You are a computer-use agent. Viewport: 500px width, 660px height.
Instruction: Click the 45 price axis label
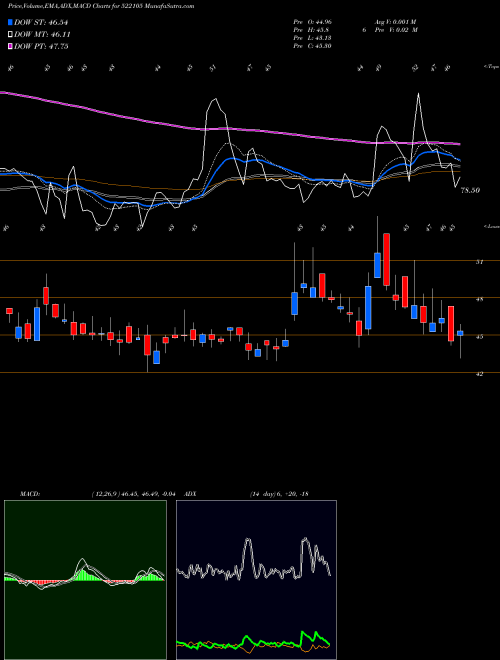pyautogui.click(x=479, y=336)
